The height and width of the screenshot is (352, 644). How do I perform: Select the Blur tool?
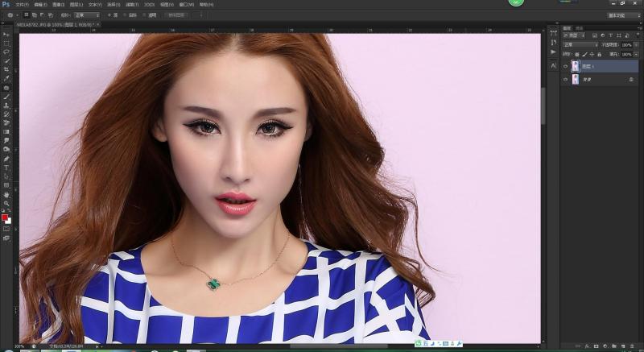[6, 140]
